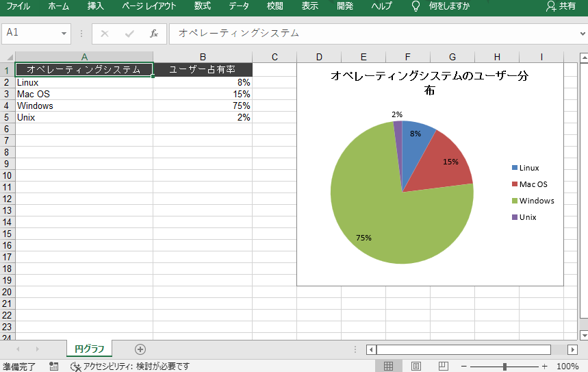Click the insert function fx icon
This screenshot has height=372, width=588.
[x=154, y=34]
